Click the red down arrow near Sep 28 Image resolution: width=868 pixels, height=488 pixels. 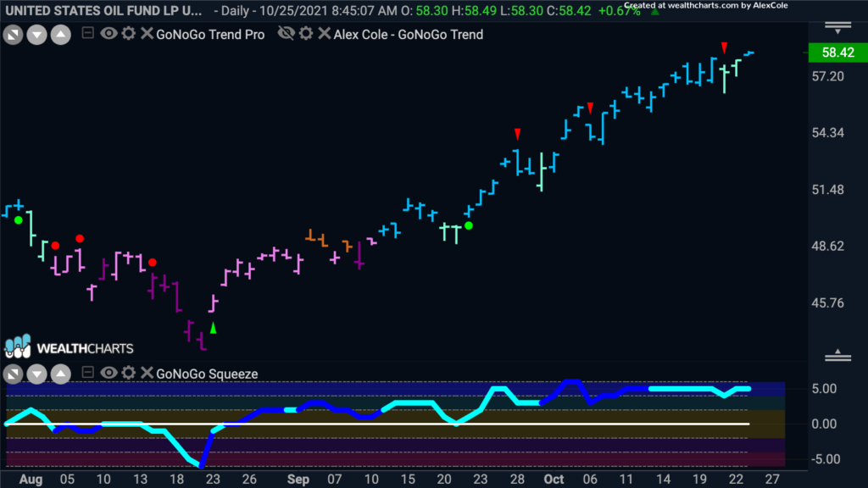click(518, 134)
